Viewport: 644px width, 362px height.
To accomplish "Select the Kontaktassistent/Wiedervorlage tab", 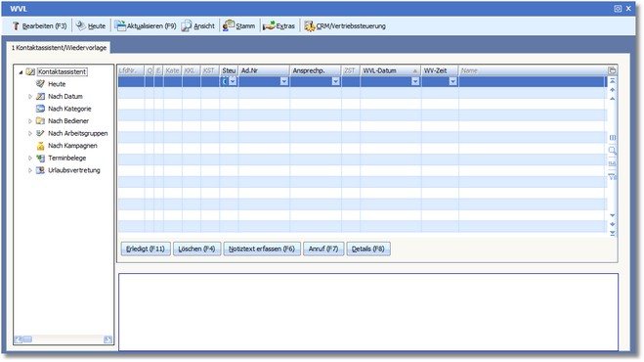I will click(x=59, y=48).
